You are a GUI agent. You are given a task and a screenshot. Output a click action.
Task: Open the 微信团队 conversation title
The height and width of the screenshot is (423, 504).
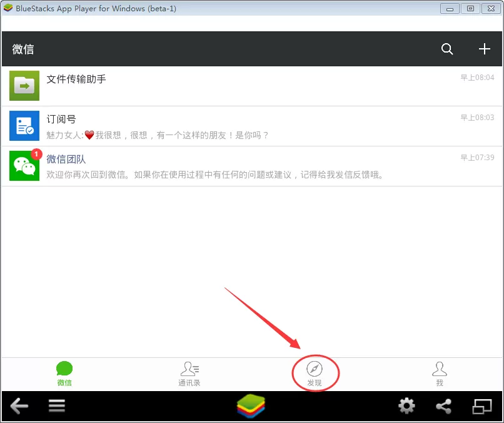(x=66, y=159)
